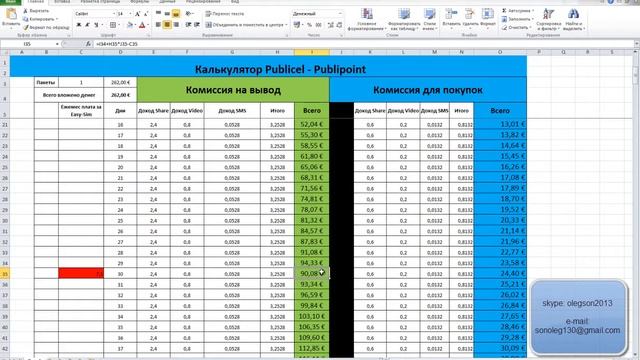Open font color dropdown arrow
Screen dimensions: 640x360
pyautogui.click(x=147, y=25)
